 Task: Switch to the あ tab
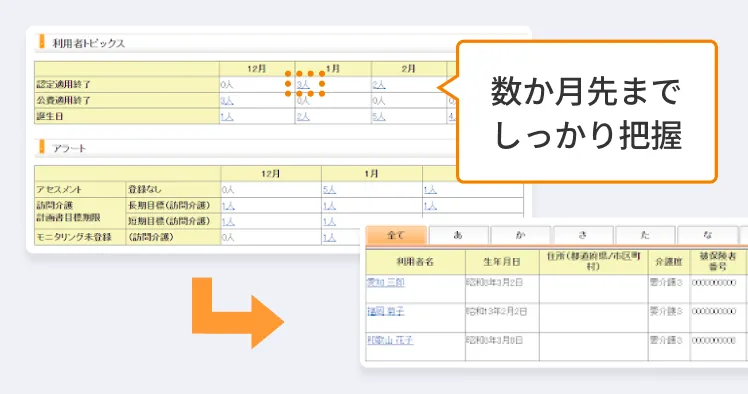(x=458, y=235)
